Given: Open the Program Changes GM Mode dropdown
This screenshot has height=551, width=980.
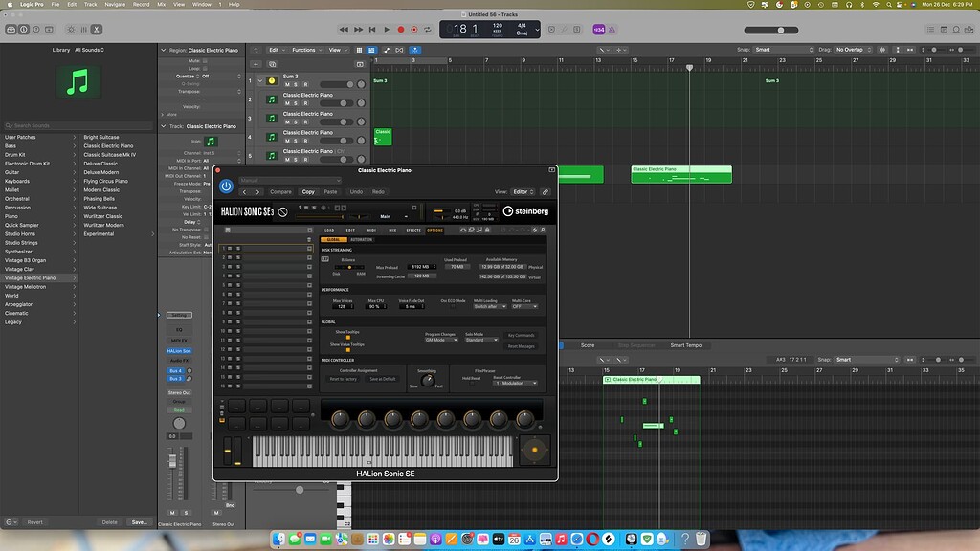Looking at the screenshot, I should pos(441,340).
